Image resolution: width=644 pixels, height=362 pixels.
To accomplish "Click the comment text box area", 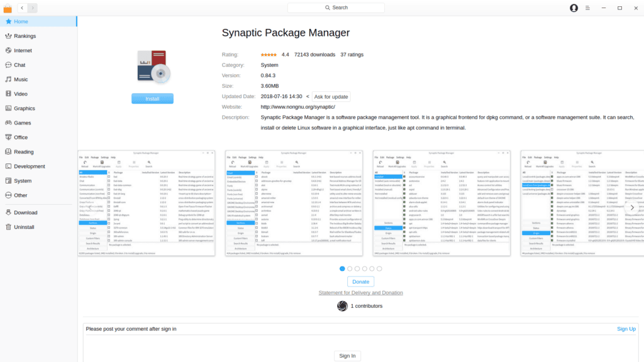I will pos(360,343).
